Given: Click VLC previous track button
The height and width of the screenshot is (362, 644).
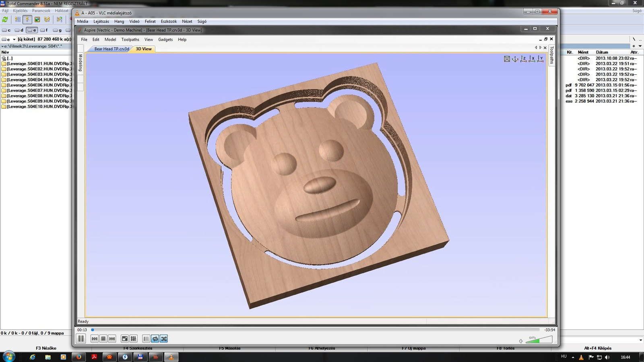Looking at the screenshot, I should click(x=95, y=339).
